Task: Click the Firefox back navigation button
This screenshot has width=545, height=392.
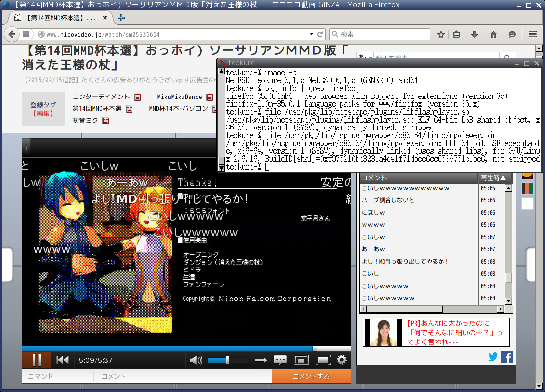Action: click(x=12, y=34)
